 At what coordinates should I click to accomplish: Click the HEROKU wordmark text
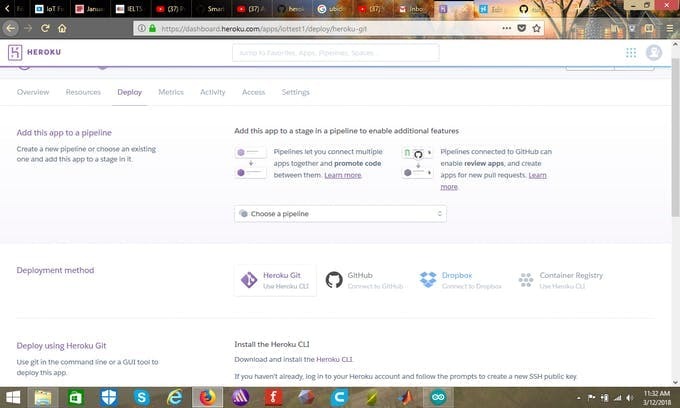44,52
